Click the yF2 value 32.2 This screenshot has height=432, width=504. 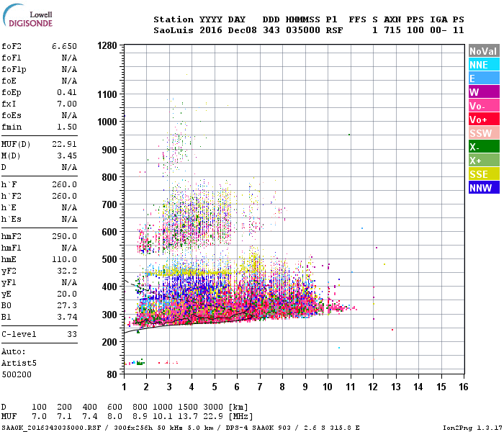tap(67, 271)
